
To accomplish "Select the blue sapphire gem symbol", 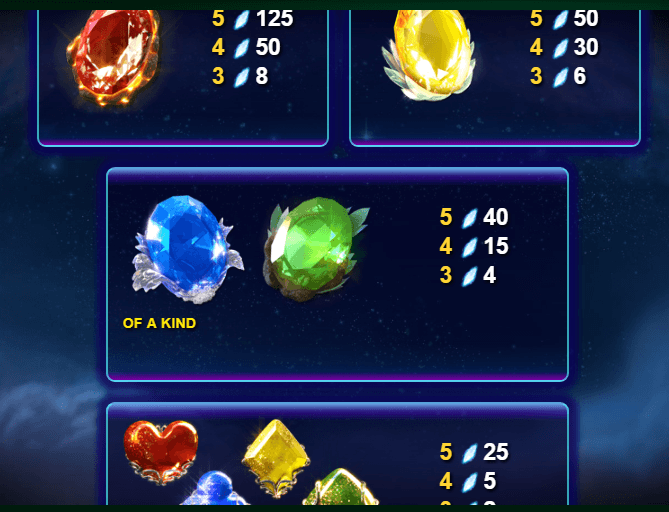I will pyautogui.click(x=187, y=249).
